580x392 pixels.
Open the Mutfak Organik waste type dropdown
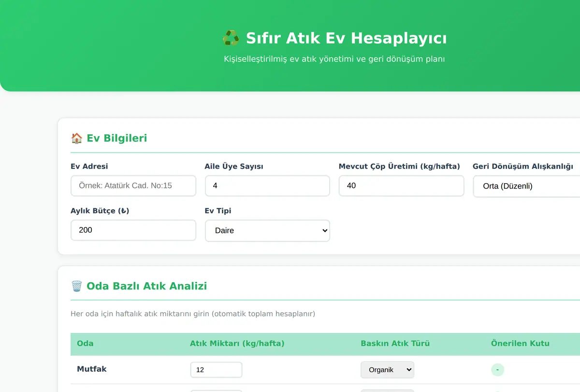click(387, 370)
